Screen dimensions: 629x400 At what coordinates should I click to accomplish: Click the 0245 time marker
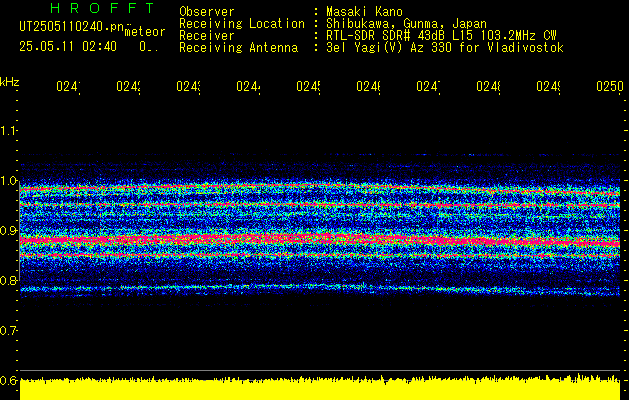pos(308,86)
